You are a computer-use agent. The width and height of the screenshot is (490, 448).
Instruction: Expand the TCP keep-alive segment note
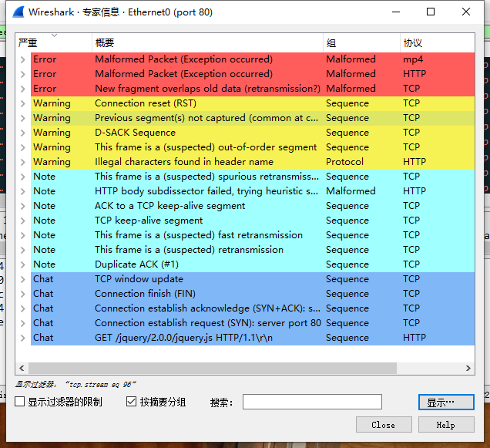click(x=23, y=221)
